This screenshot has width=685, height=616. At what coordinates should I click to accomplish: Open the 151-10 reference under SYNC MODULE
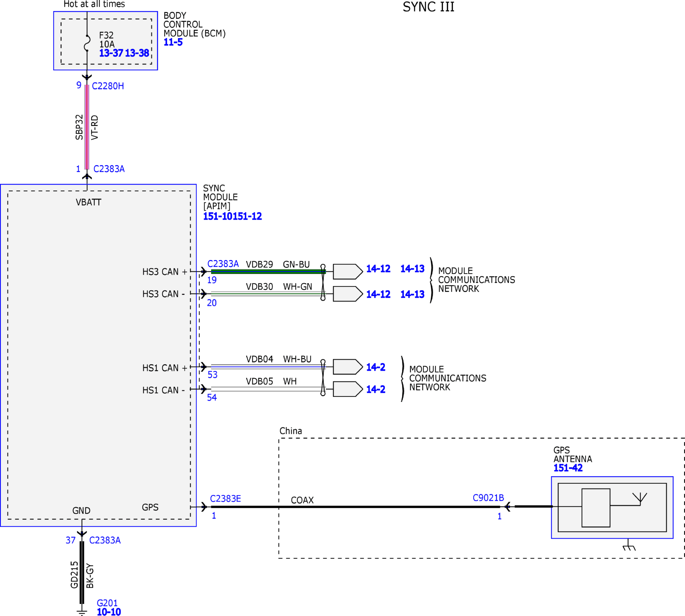click(218, 216)
